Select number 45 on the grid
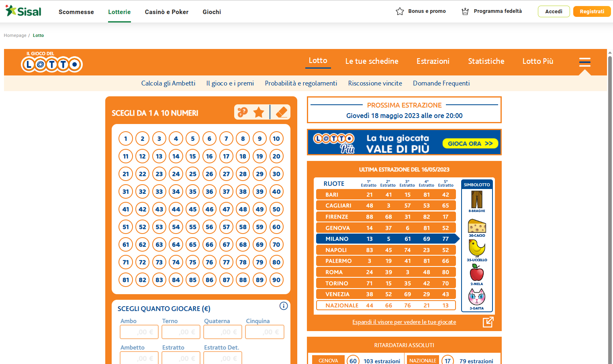 193,209
